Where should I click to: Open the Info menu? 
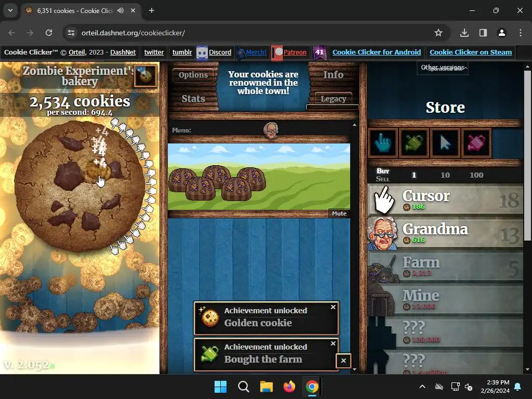[x=333, y=75]
